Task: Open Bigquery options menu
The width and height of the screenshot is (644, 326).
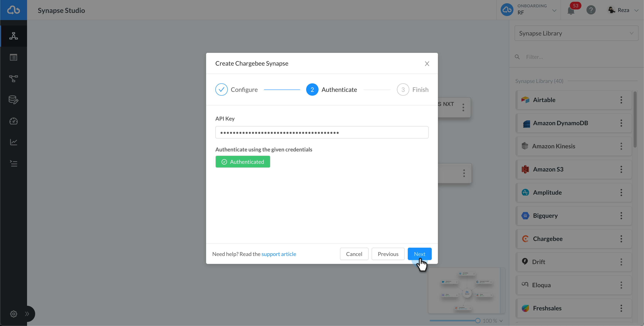Action: [x=621, y=216]
